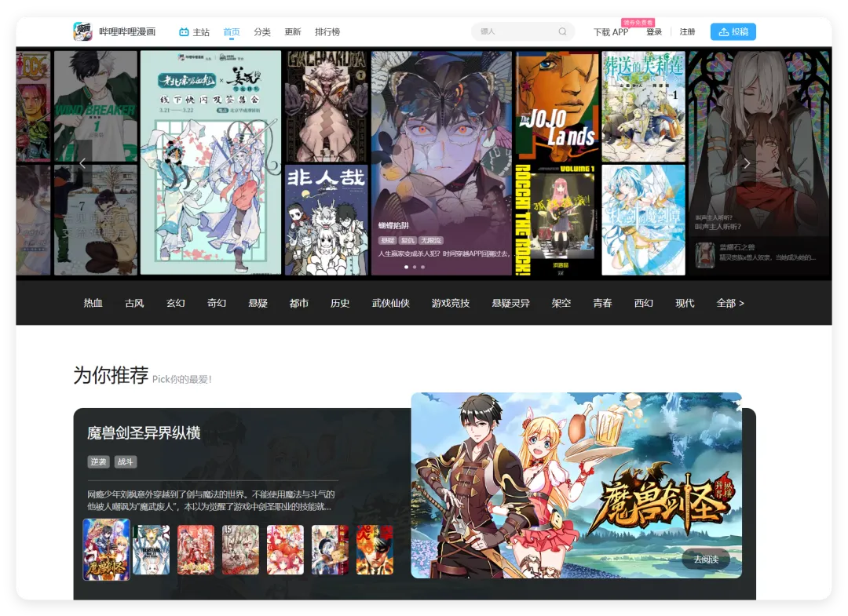
Task: Click the first carousel pagination dot
Action: pyautogui.click(x=406, y=267)
